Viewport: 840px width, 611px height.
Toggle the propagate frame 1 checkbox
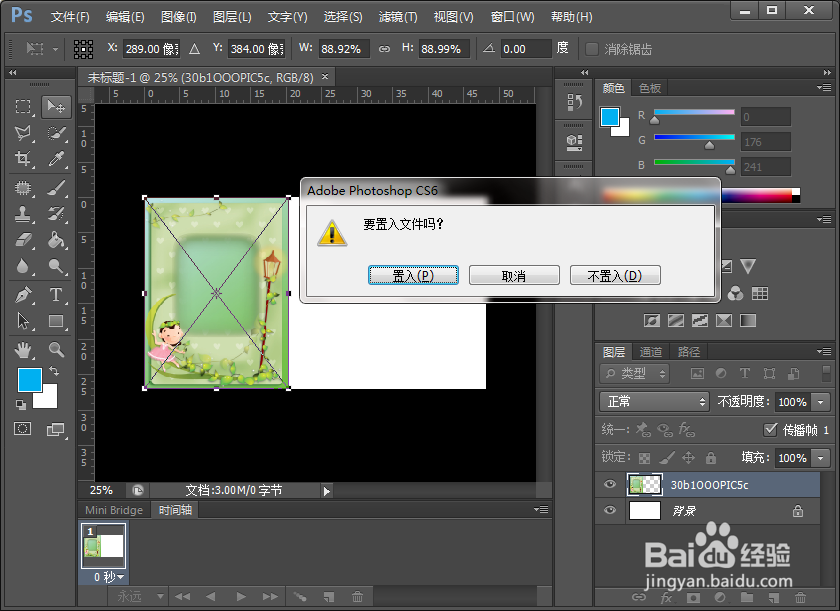tap(770, 429)
